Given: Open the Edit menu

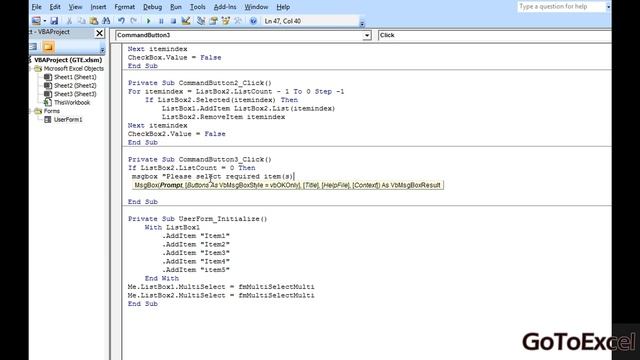Looking at the screenshot, I should tap(55, 7).
